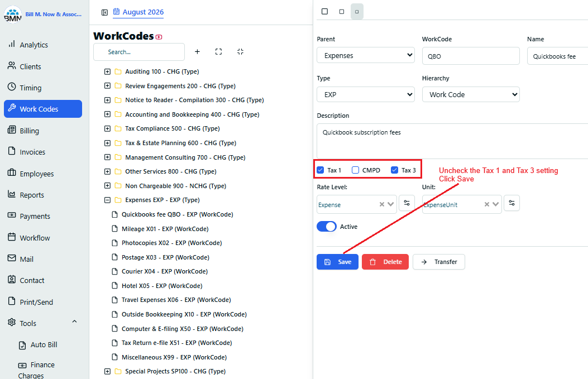Expand Notice to Reader 300 folder
The width and height of the screenshot is (588, 379).
point(107,100)
